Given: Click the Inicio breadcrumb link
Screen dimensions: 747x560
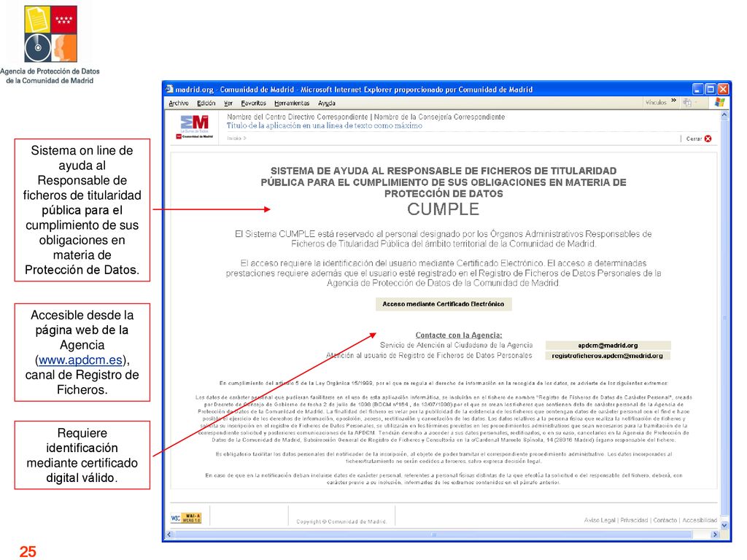Looking at the screenshot, I should [234, 139].
